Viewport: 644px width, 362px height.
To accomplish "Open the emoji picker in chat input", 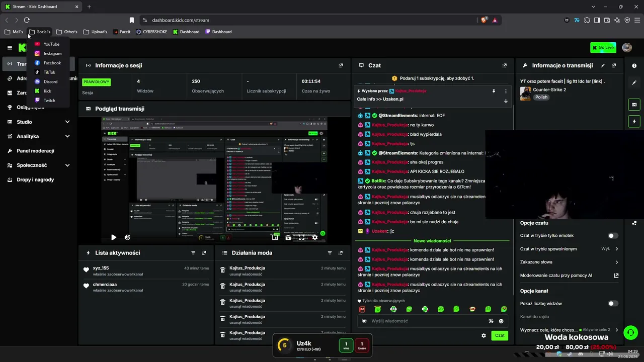I will pos(501,321).
